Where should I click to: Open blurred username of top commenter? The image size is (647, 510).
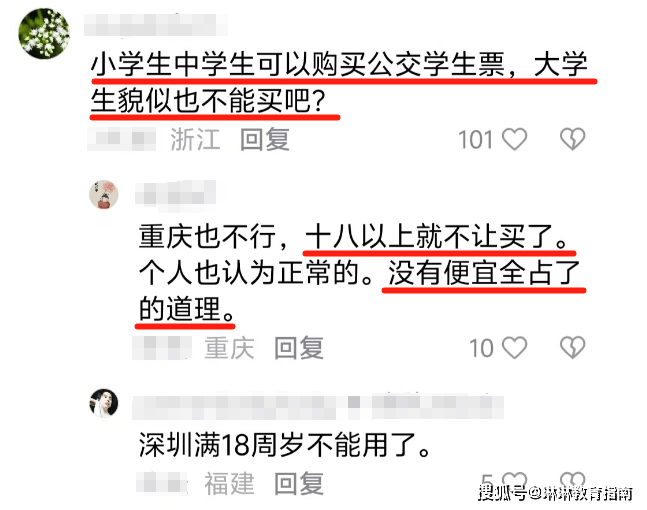click(x=156, y=25)
